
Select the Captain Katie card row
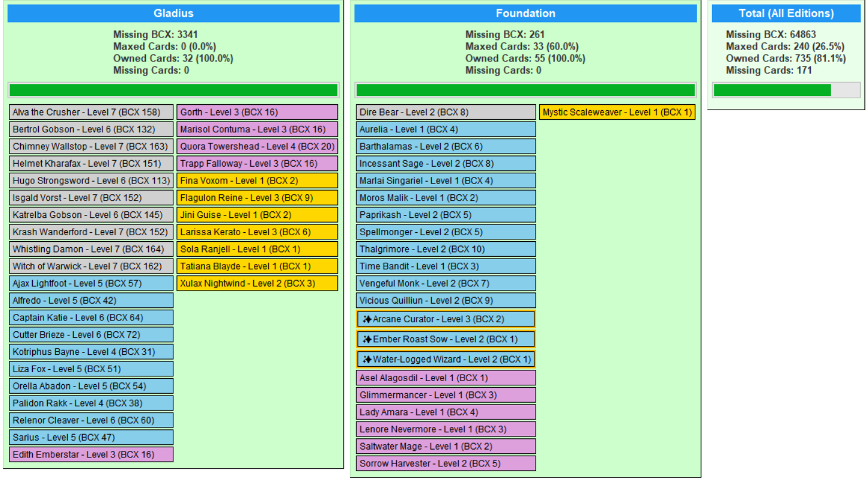92,317
